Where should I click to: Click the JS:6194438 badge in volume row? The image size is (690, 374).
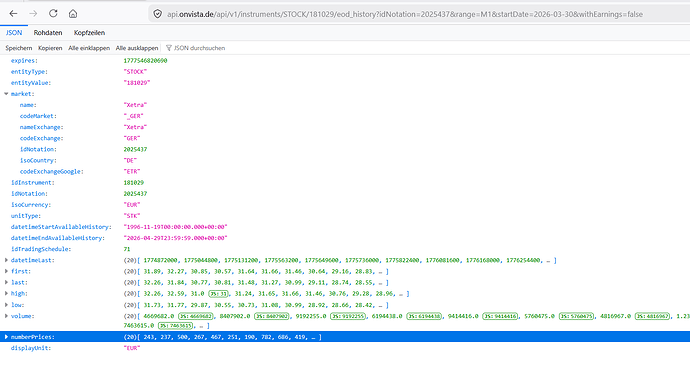point(424,316)
